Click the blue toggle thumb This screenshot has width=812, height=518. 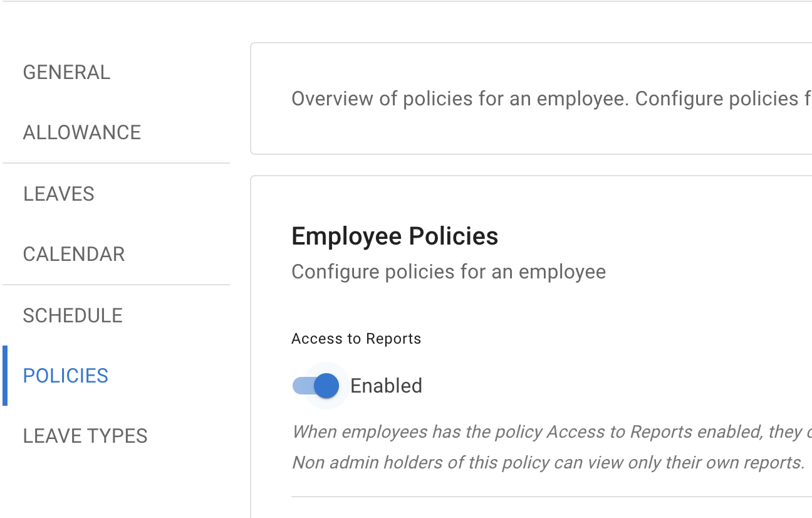(x=326, y=385)
